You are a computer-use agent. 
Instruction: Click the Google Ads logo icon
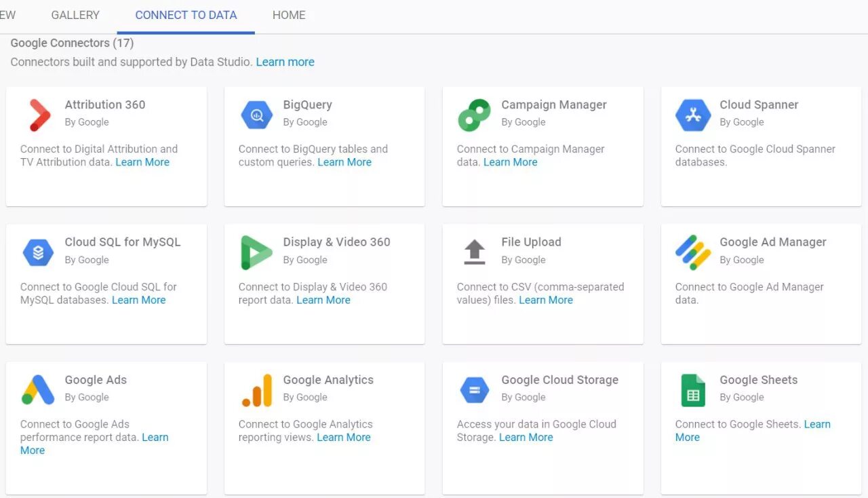[x=38, y=390]
